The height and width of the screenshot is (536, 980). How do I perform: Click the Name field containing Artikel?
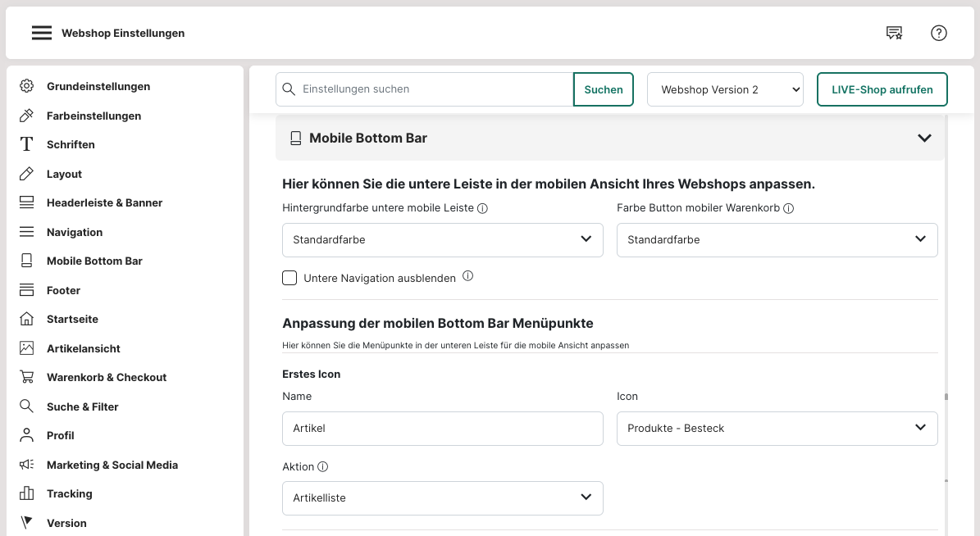click(x=442, y=429)
